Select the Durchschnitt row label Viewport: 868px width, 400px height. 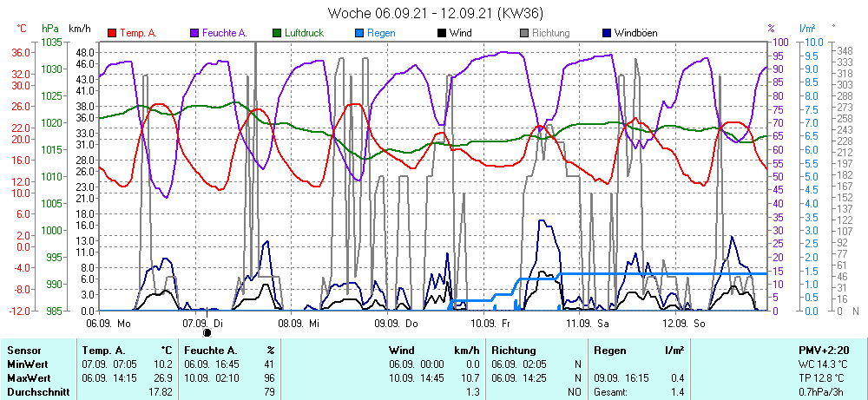coord(36,392)
